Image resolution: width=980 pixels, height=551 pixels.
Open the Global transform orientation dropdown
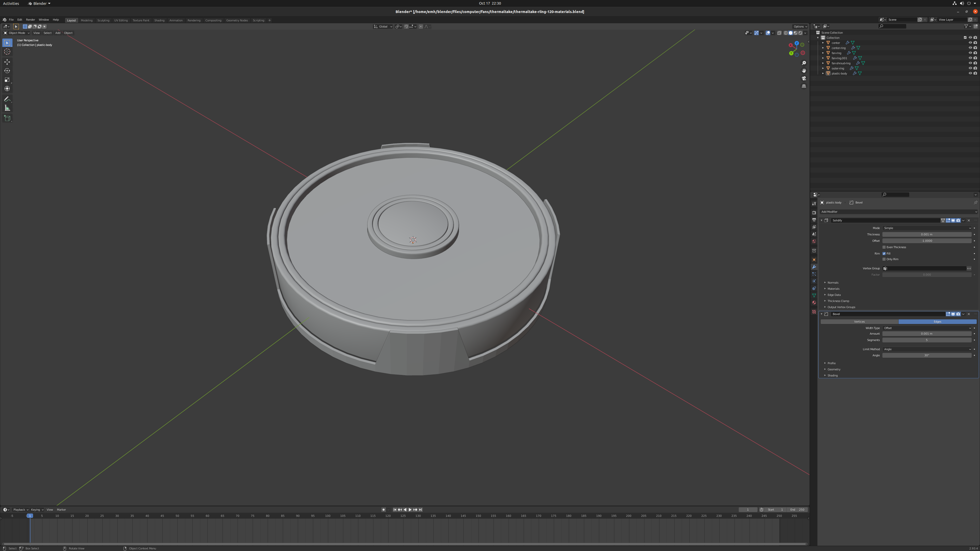[383, 27]
